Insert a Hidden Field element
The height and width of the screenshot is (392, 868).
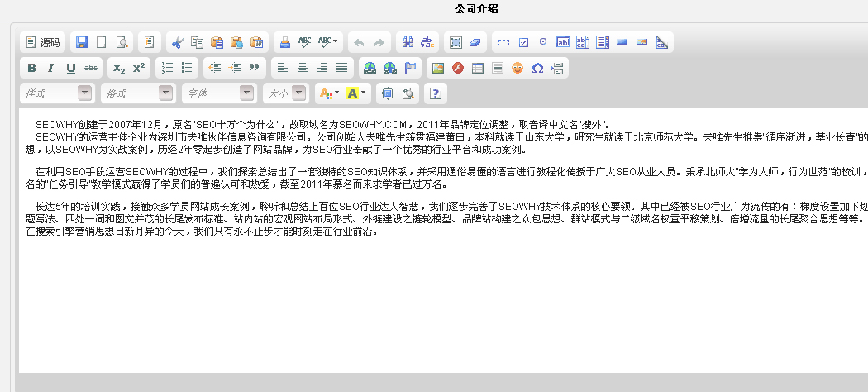(x=662, y=42)
